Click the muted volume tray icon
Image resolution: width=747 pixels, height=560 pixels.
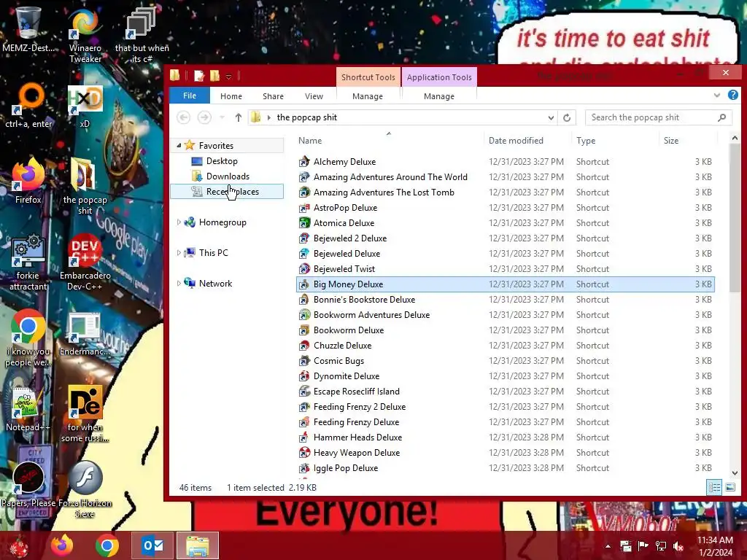tap(678, 546)
